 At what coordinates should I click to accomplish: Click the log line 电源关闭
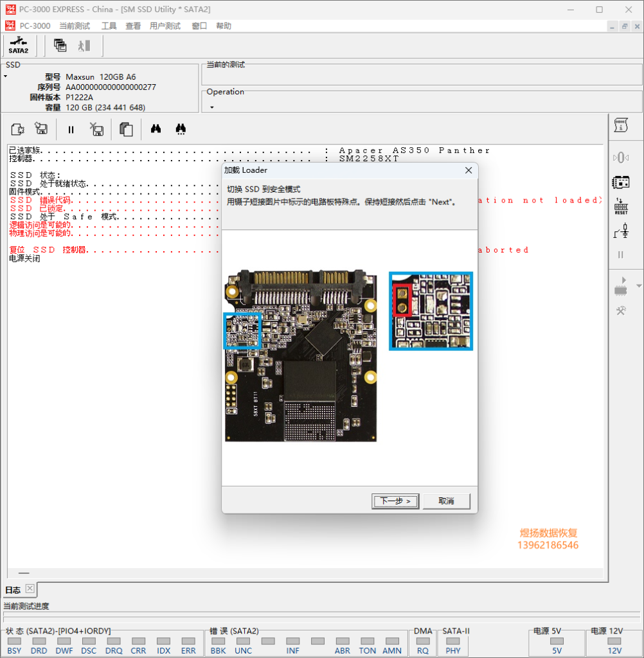click(x=24, y=258)
